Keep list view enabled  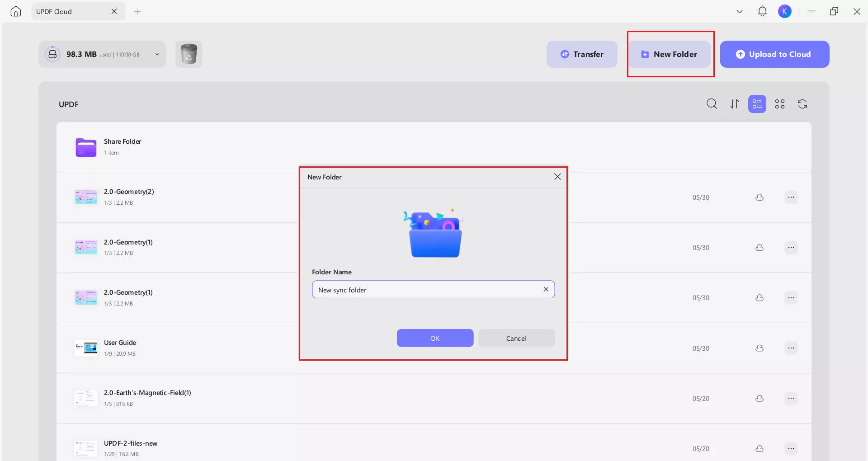coord(757,104)
